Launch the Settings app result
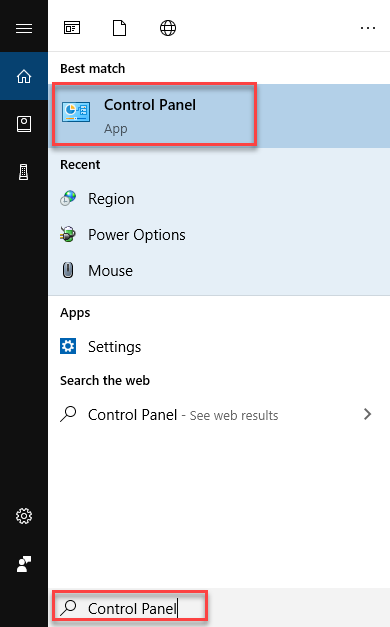Viewport: 390px width, 627px height. [219, 347]
